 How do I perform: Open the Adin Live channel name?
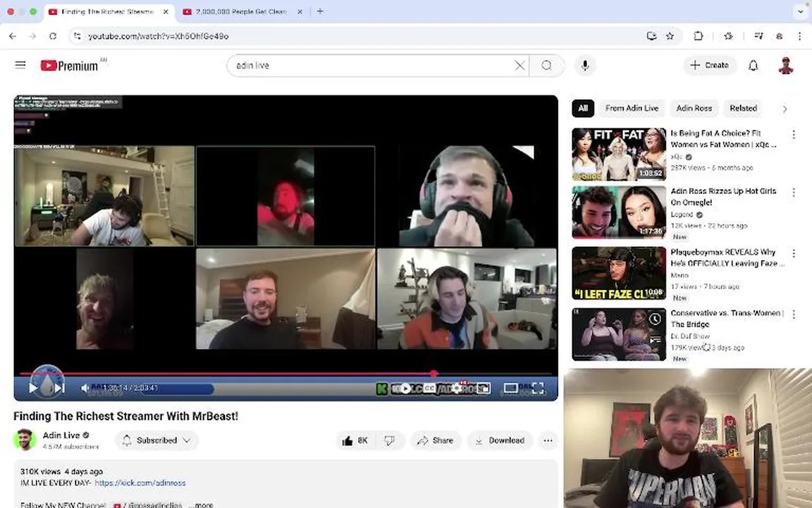click(61, 435)
